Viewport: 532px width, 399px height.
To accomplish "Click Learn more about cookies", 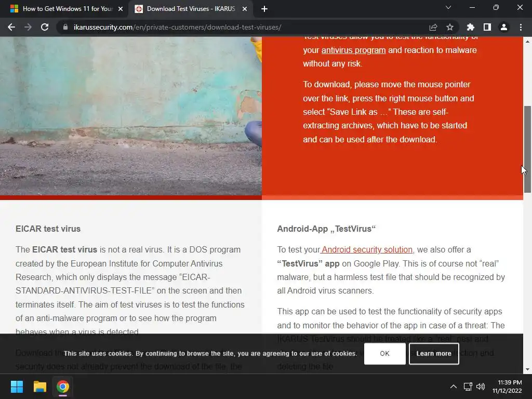I will pyautogui.click(x=434, y=353).
